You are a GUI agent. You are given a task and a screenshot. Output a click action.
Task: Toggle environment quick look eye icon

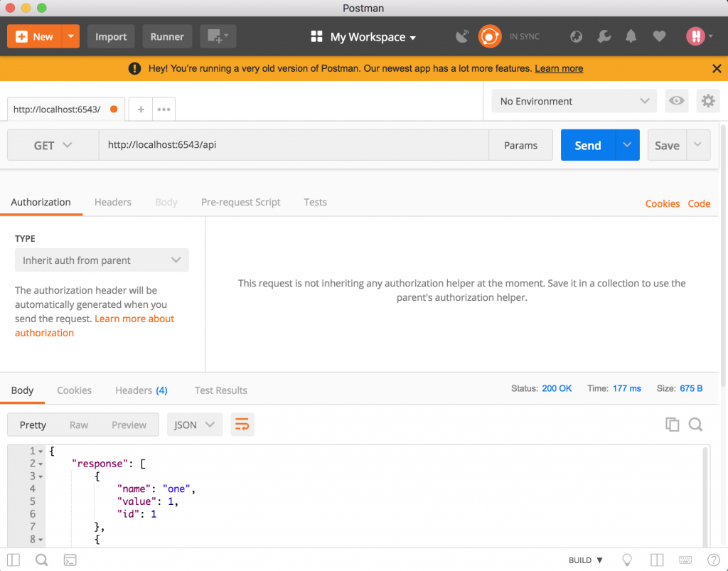point(676,101)
